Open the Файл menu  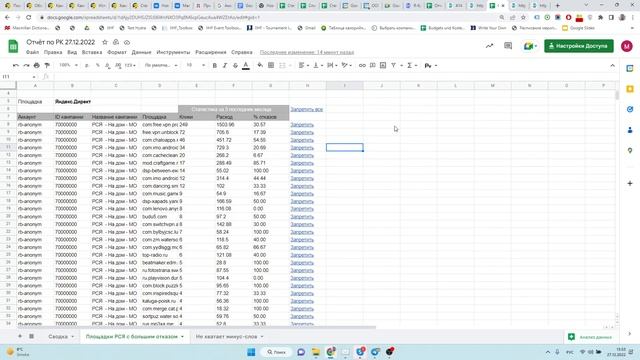(x=33, y=52)
